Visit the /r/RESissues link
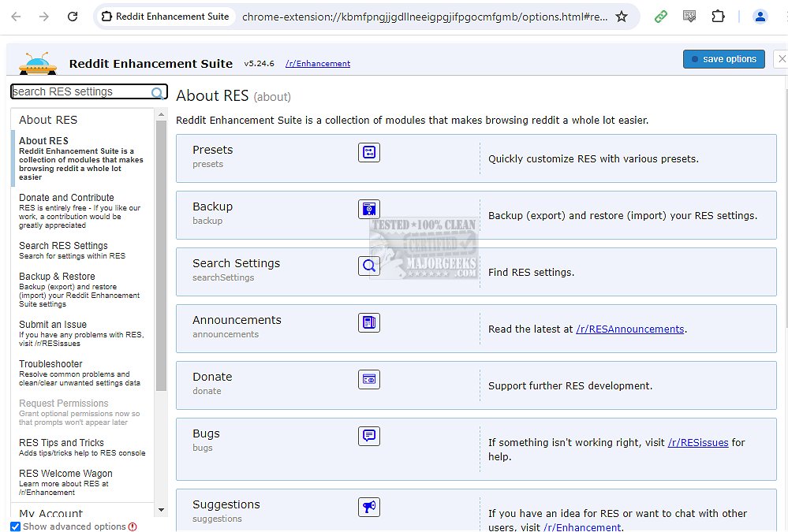The image size is (788, 532). coord(697,442)
